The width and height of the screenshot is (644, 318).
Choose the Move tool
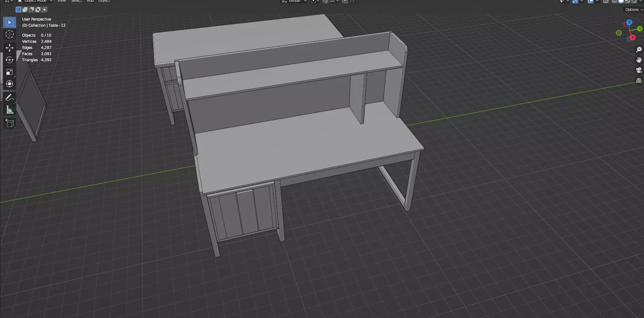click(10, 48)
